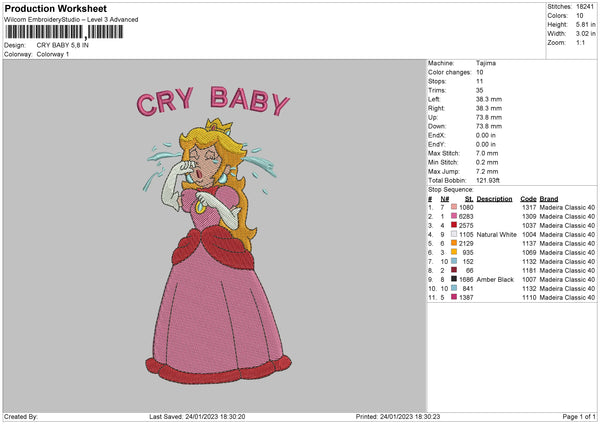Click the N# column header
600x424 pixels.
click(445, 199)
